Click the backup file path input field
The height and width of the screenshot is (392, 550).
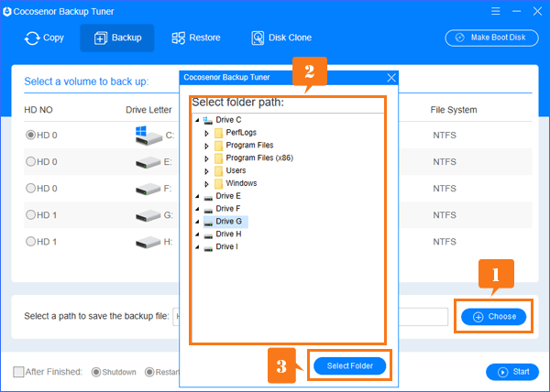tap(311, 317)
